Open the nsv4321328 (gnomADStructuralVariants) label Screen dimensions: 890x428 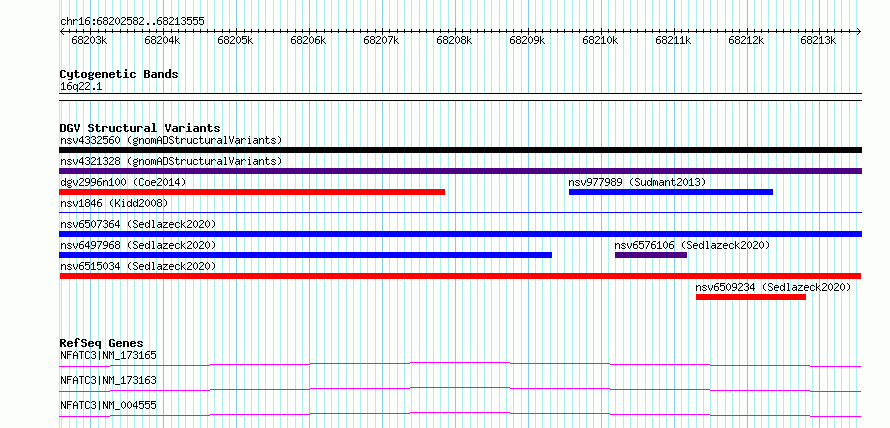[171, 161]
